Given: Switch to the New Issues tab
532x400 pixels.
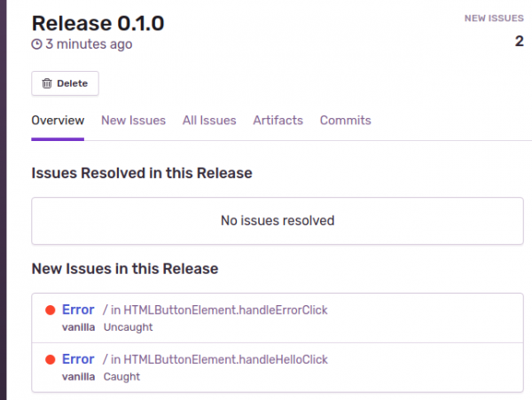Looking at the screenshot, I should 133,121.
